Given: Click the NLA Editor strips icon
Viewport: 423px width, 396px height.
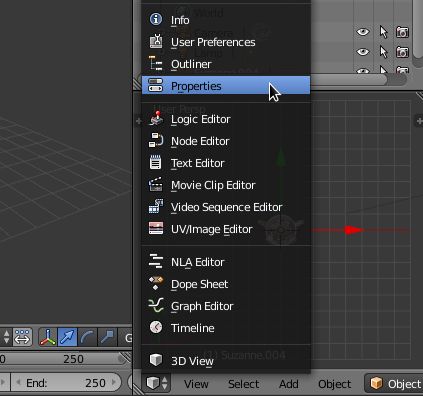Looking at the screenshot, I should 156,261.
